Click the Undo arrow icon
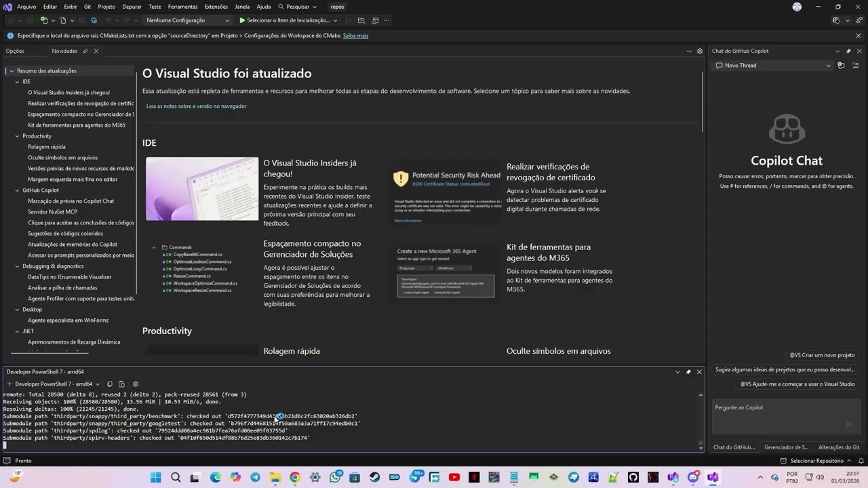The width and height of the screenshot is (868, 488). click(108, 20)
